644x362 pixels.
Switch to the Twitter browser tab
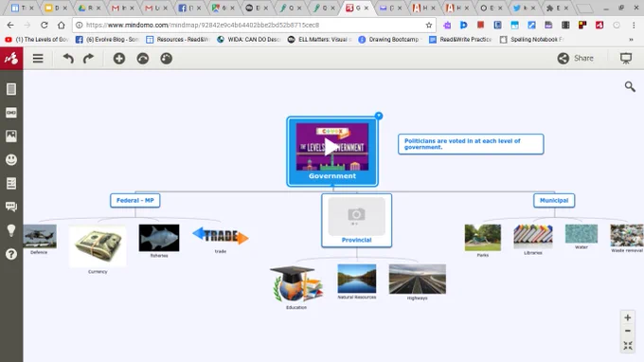click(524, 8)
